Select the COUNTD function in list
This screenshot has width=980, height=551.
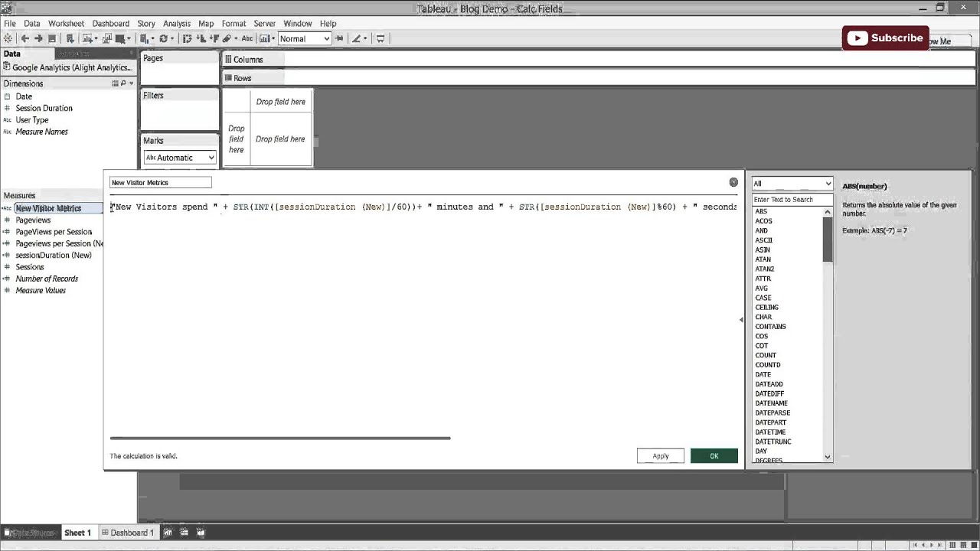767,365
